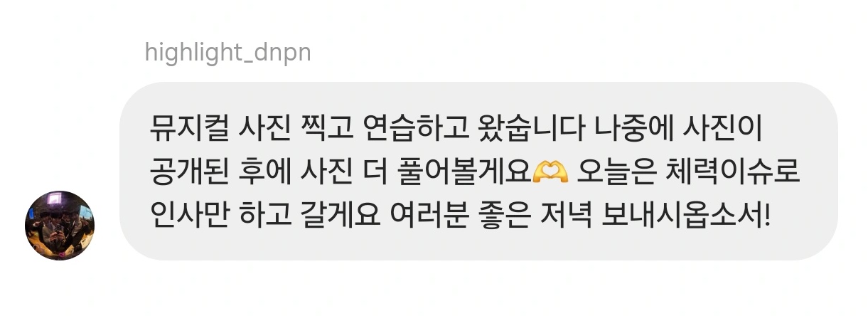Select the gray chat message bubble

478,172
